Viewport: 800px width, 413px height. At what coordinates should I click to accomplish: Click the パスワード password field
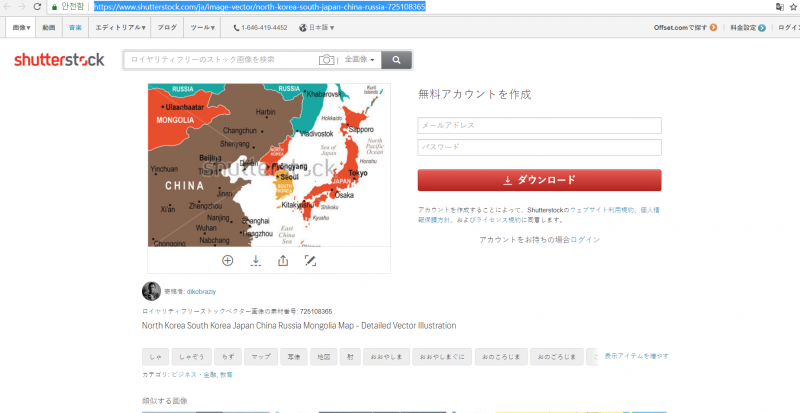(x=539, y=147)
